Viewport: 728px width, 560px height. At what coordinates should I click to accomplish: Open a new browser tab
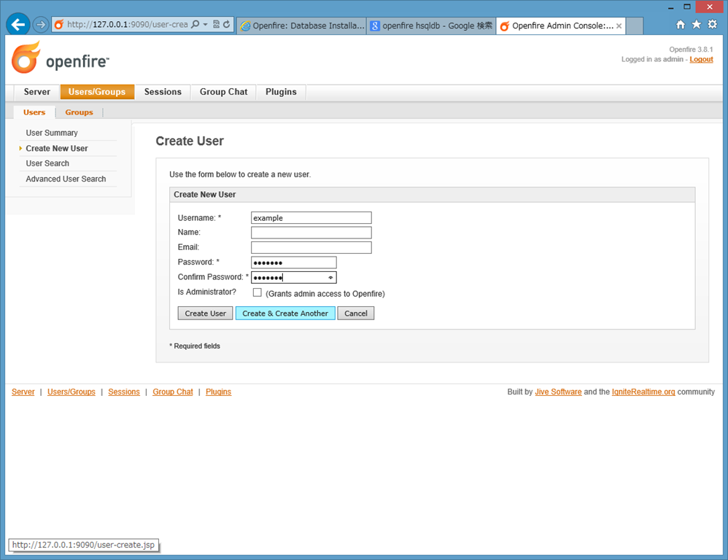point(635,26)
